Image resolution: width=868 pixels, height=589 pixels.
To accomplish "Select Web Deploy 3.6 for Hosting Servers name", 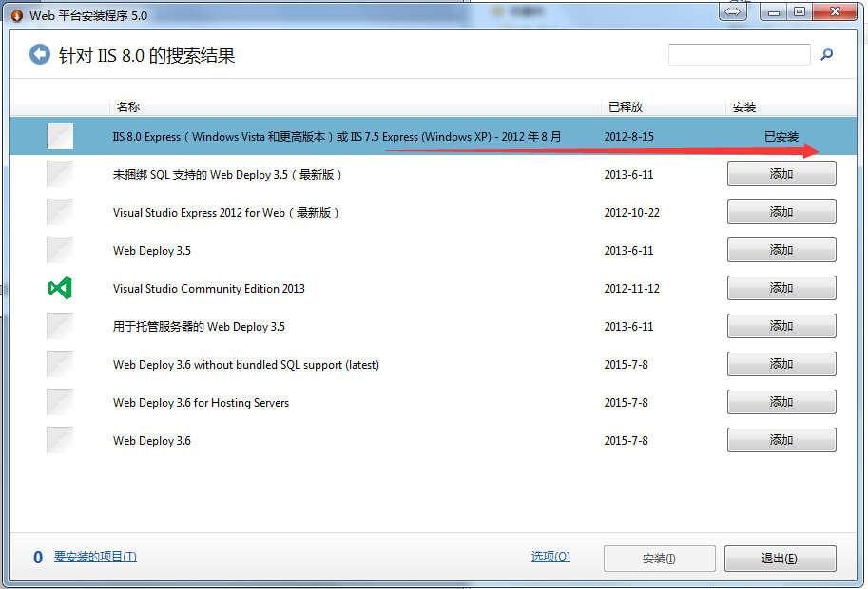I will click(201, 403).
